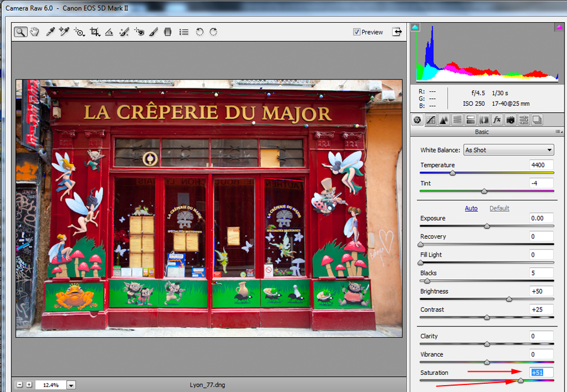
Task: Pick the White Balance eyedropper tool
Action: [x=50, y=32]
